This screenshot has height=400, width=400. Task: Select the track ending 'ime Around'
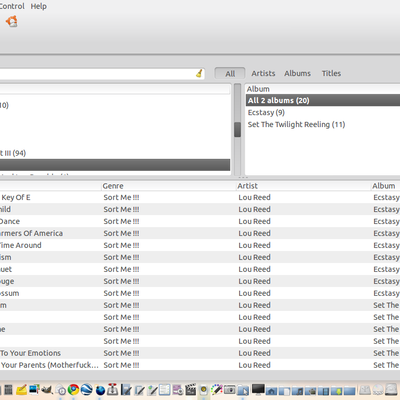(21, 246)
